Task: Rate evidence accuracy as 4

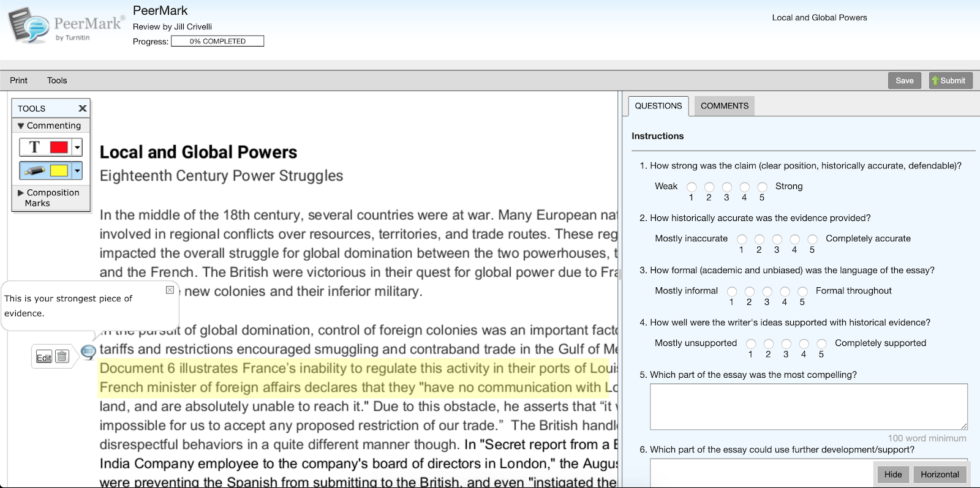Action: (x=795, y=239)
